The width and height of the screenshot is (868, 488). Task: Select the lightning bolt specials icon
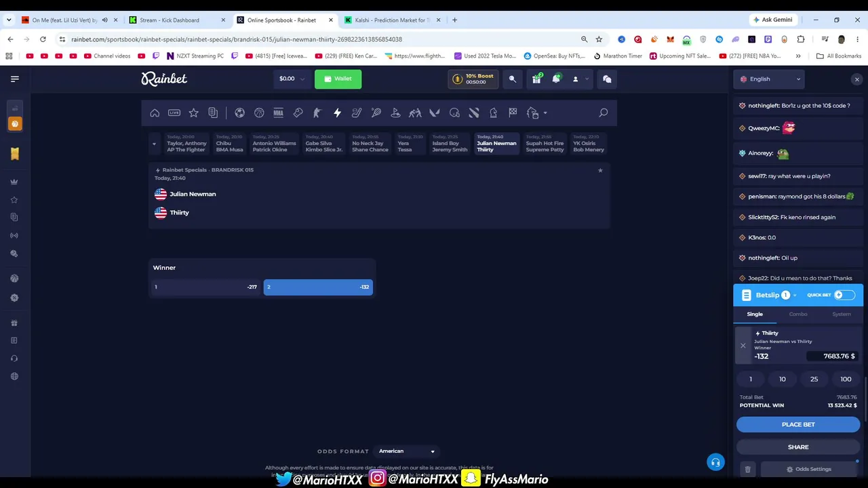(x=337, y=113)
